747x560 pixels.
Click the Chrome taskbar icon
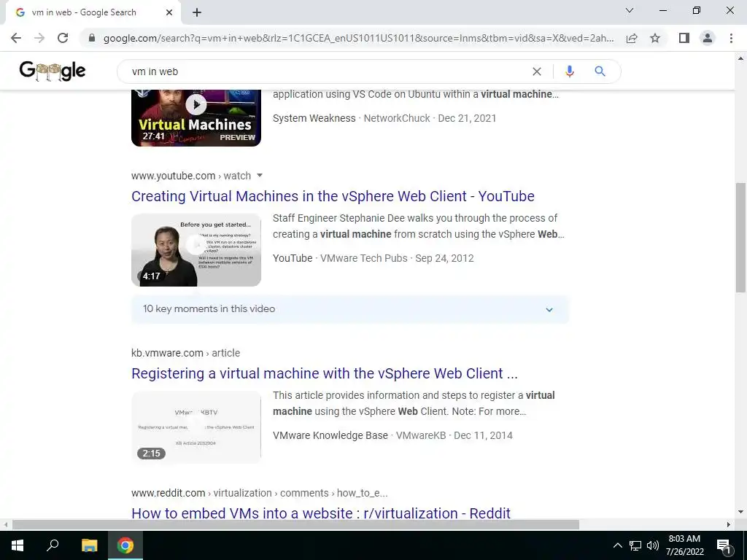pyautogui.click(x=125, y=545)
